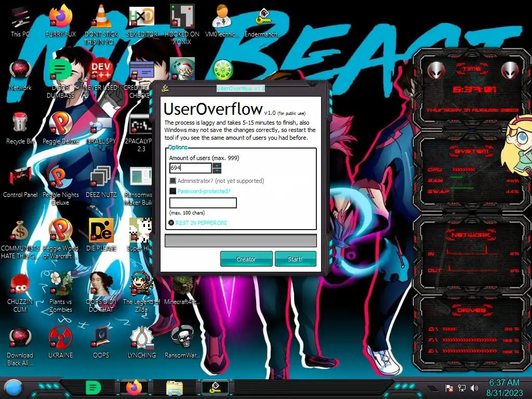The width and height of the screenshot is (532, 399).
Task: Launch the Plants vs Zombies shortcut
Action: coord(60,292)
